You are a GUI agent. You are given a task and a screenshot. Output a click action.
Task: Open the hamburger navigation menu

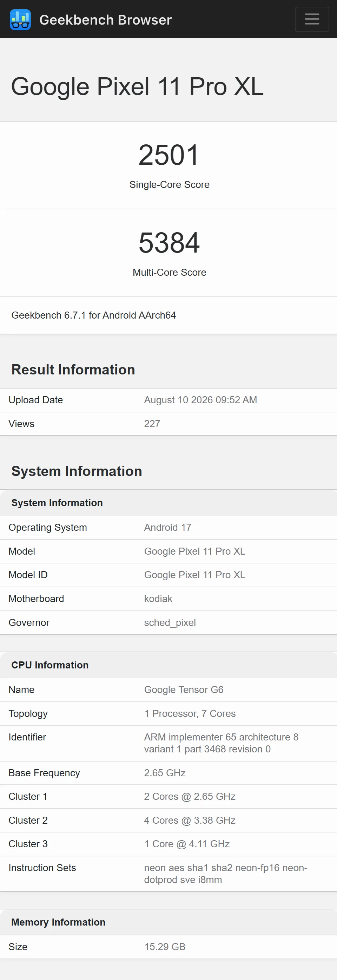pos(312,19)
